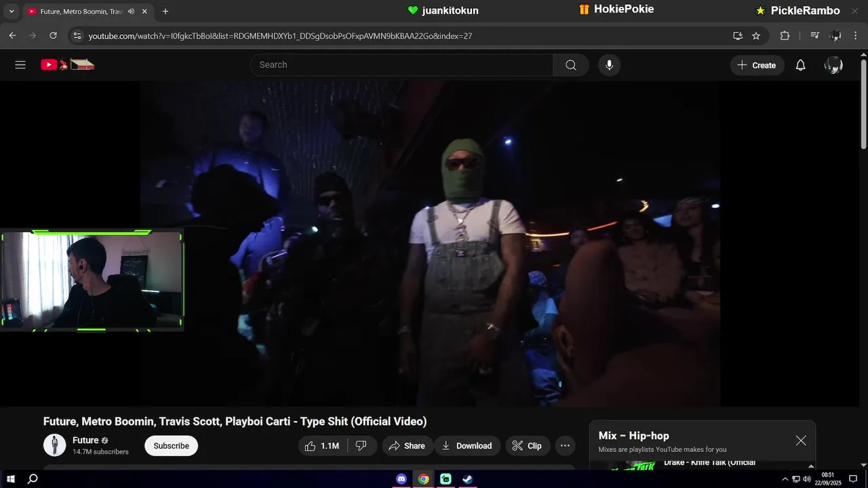Show hidden system tray icons
Image resolution: width=868 pixels, height=488 pixels.
[x=785, y=479]
